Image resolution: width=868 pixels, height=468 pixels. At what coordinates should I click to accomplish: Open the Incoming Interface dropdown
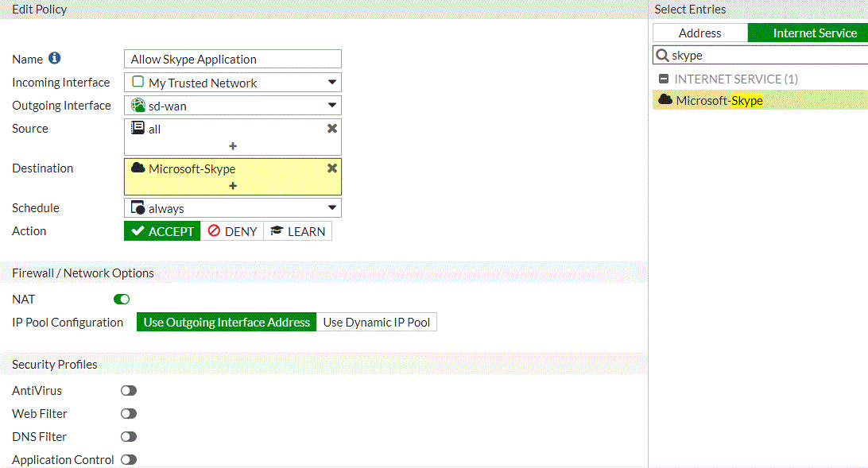pos(332,82)
